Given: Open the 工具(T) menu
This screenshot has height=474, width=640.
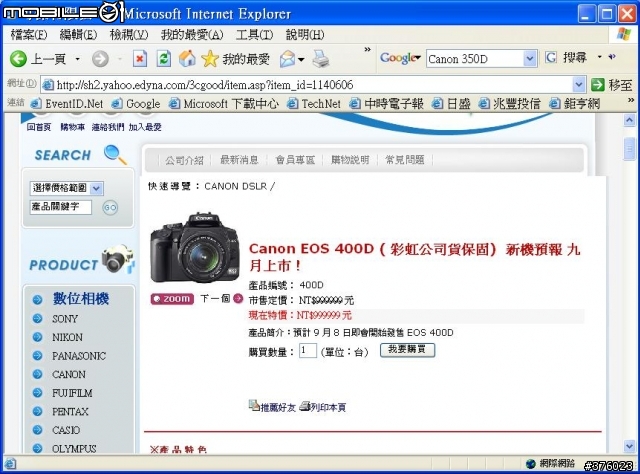Looking at the screenshot, I should tap(254, 35).
